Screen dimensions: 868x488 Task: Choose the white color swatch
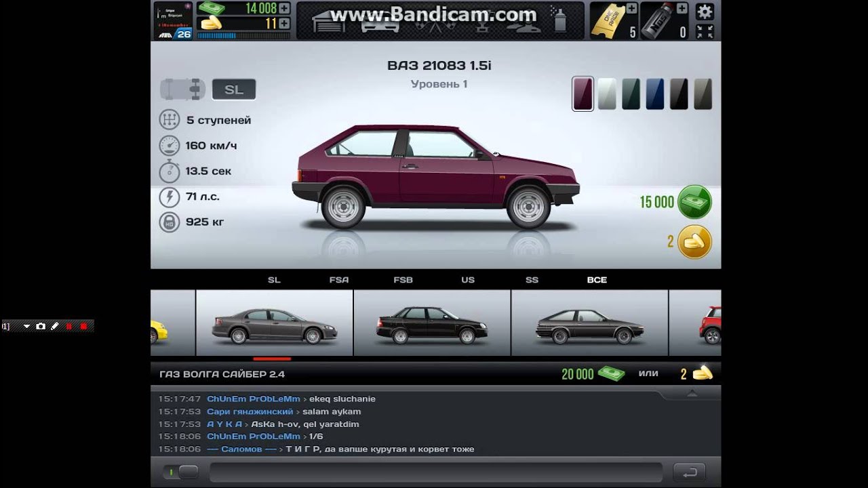pyautogui.click(x=607, y=94)
